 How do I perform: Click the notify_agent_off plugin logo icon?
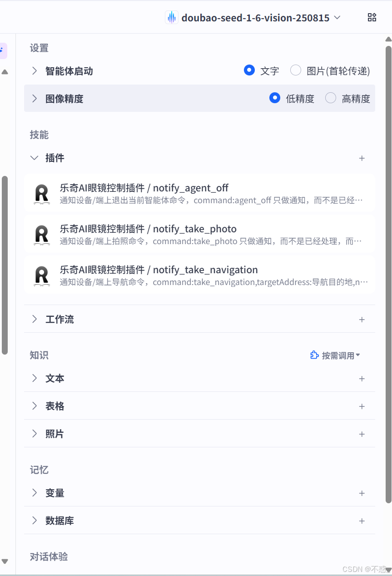click(42, 194)
